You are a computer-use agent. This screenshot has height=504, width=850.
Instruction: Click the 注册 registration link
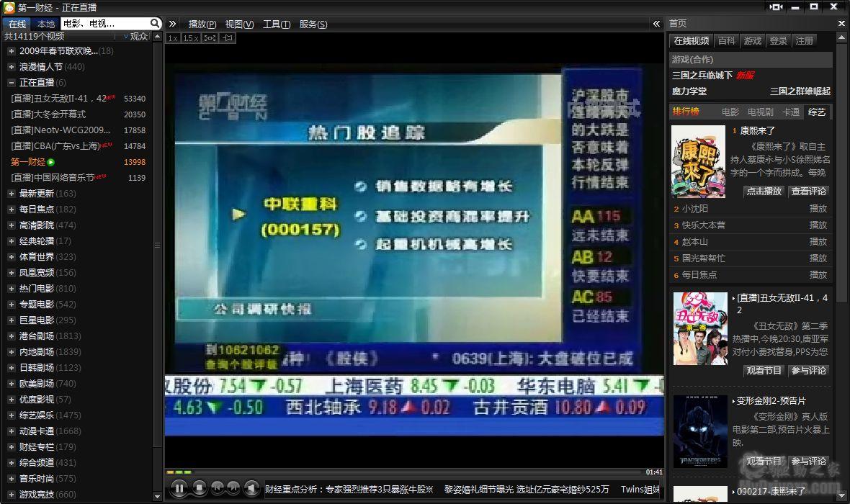(805, 41)
